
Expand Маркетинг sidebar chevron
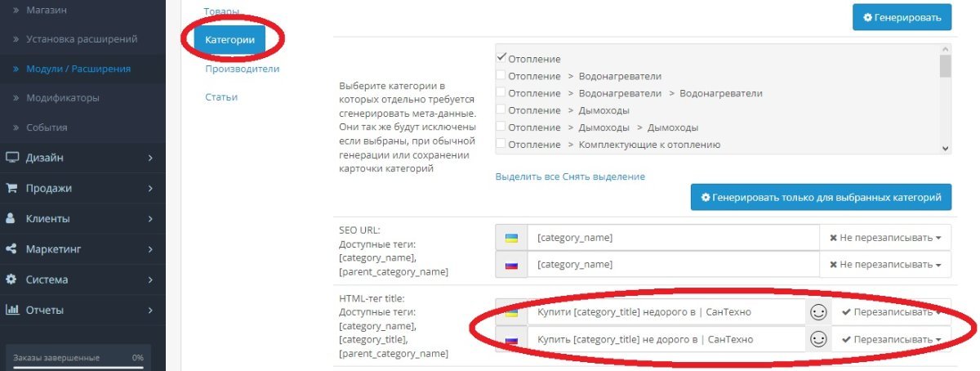(x=150, y=248)
